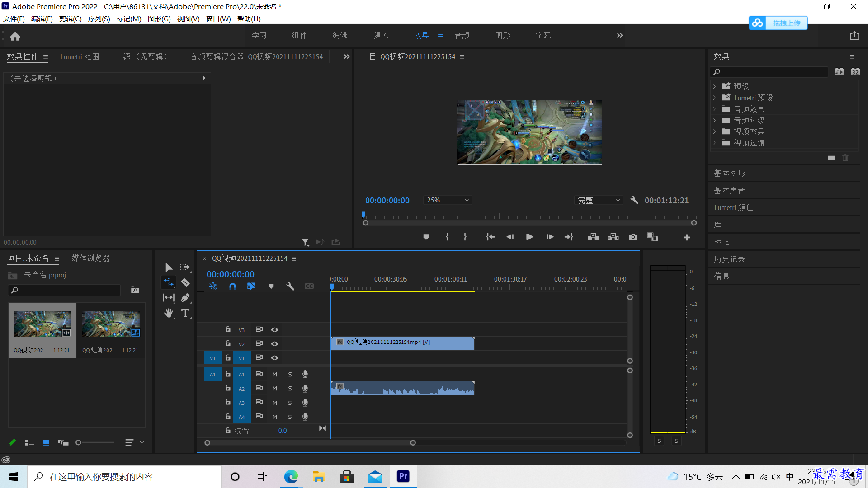Expand the 音频效果 folder

(715, 109)
